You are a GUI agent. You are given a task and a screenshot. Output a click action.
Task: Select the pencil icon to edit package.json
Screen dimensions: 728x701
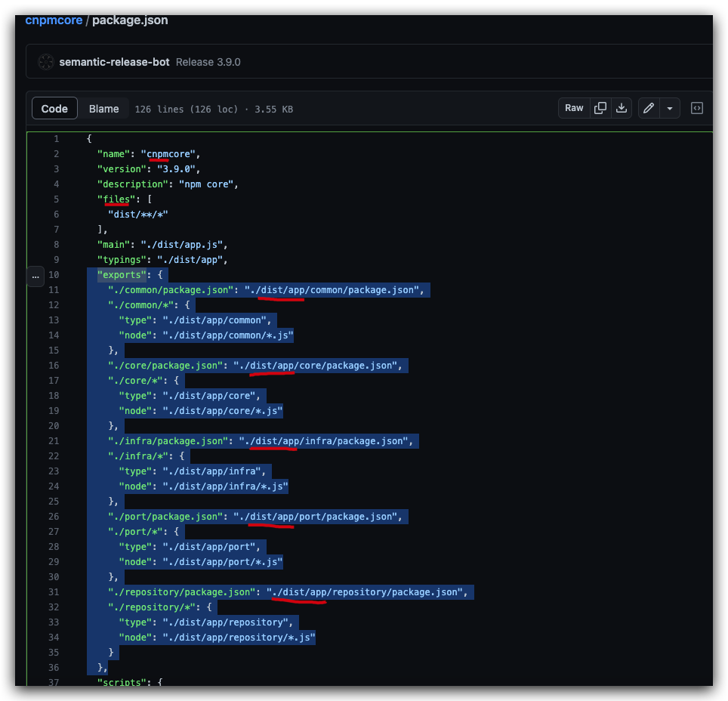point(648,107)
